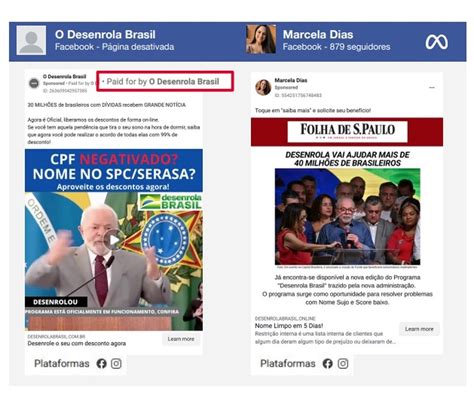
Task: Click Facebook icon under Marcela Dias ad
Action: 327,363
